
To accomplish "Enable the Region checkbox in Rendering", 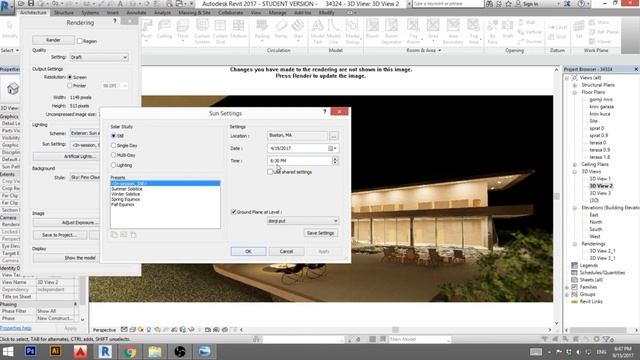I will tap(80, 41).
